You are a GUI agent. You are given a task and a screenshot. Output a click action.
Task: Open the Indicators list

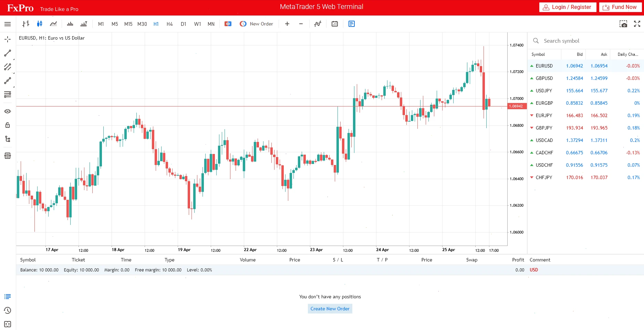[x=317, y=24]
